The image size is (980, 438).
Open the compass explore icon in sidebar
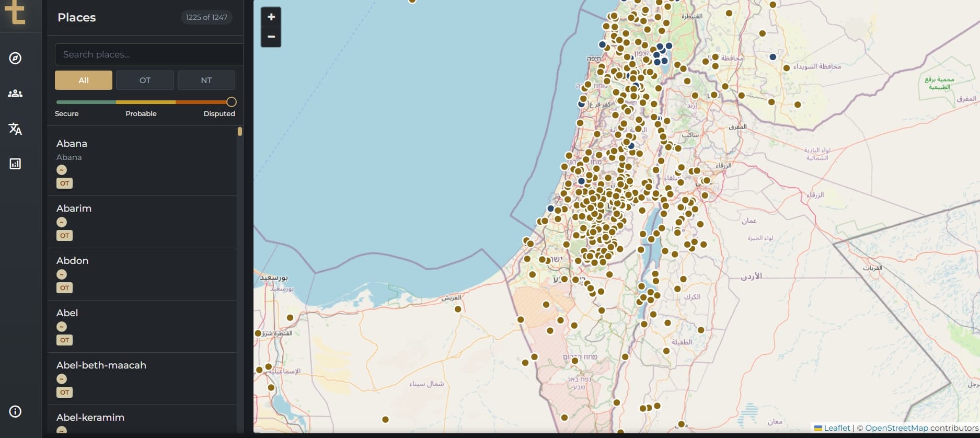point(15,58)
